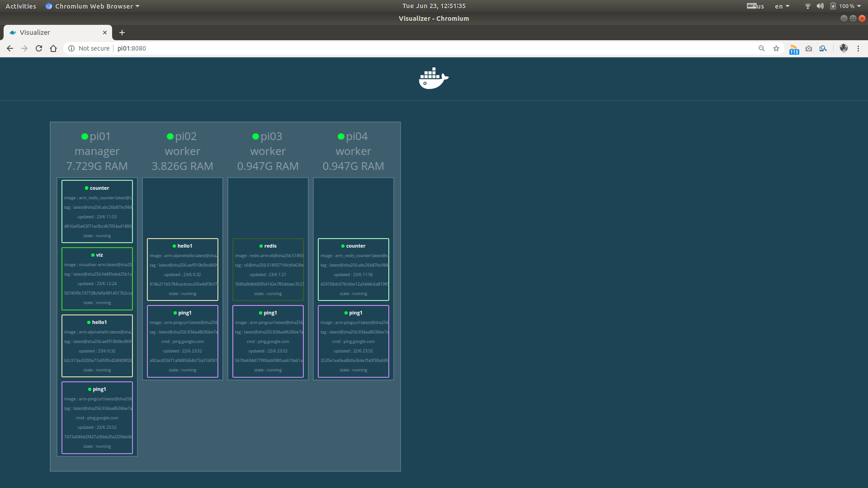868x488 pixels.
Task: Click the viz container card on pi01
Action: point(97,278)
